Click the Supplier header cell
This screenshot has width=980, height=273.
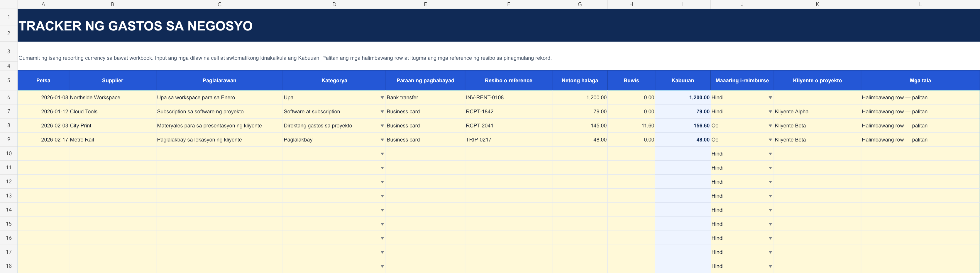click(x=113, y=80)
